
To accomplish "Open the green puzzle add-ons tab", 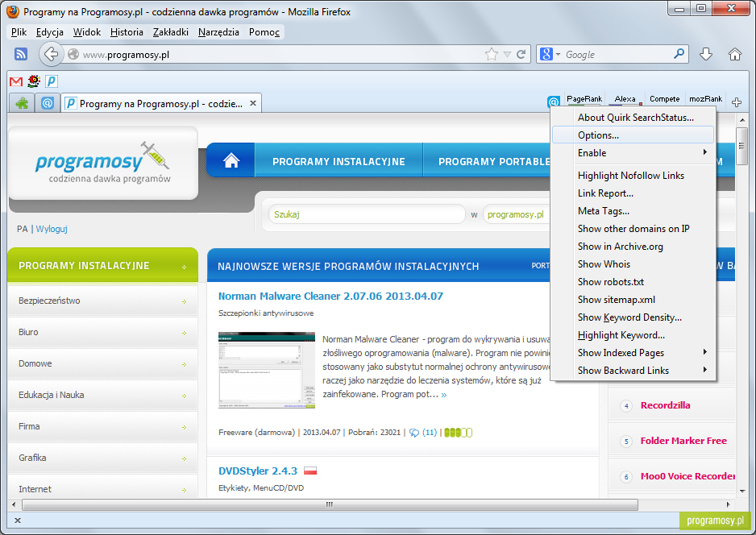I will [x=22, y=102].
